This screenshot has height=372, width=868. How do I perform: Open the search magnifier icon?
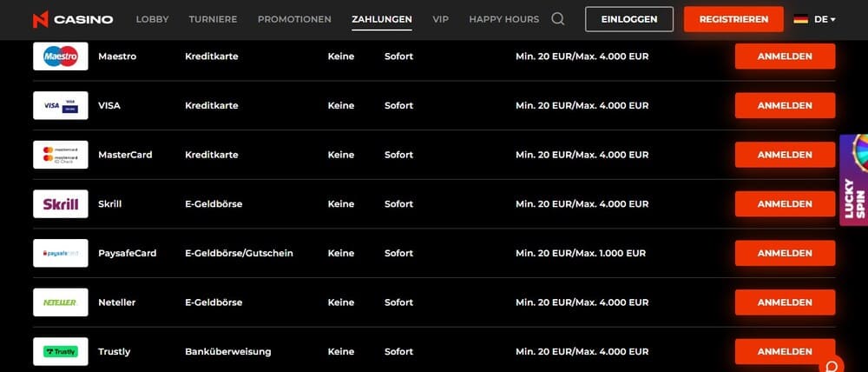(558, 19)
